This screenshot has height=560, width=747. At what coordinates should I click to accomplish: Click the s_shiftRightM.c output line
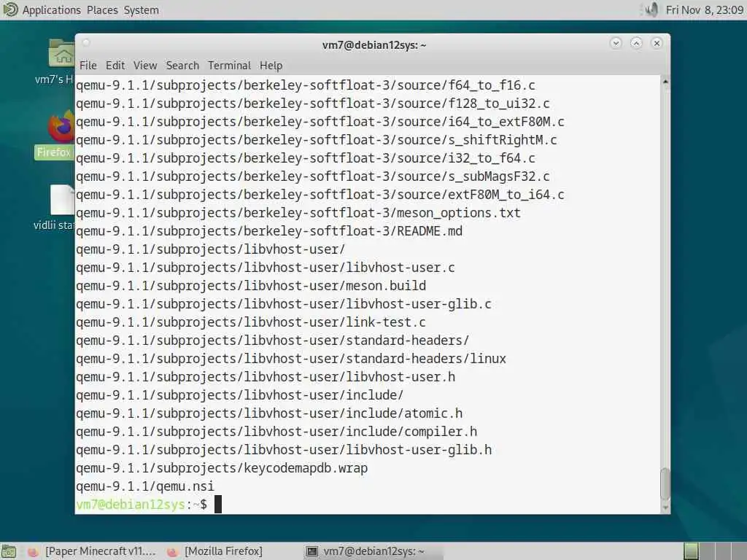[317, 140]
